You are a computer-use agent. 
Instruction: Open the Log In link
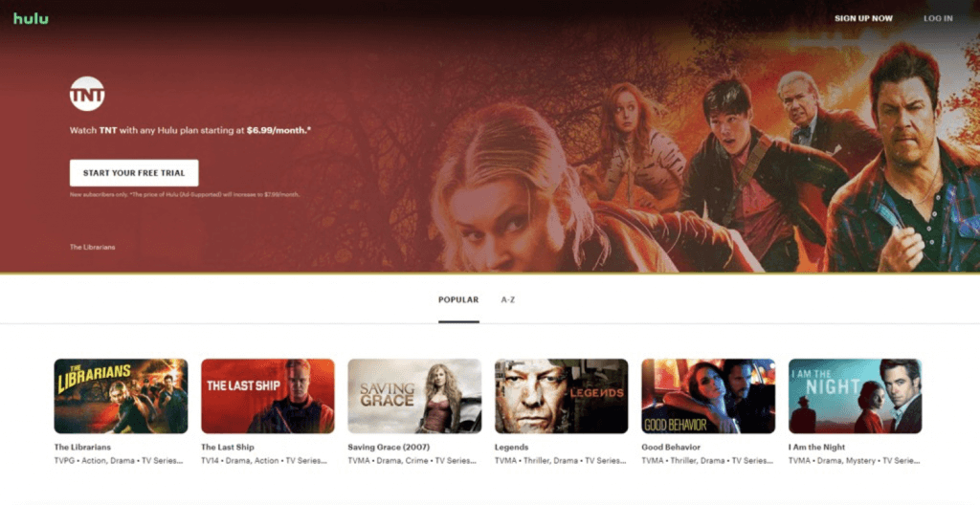click(937, 18)
